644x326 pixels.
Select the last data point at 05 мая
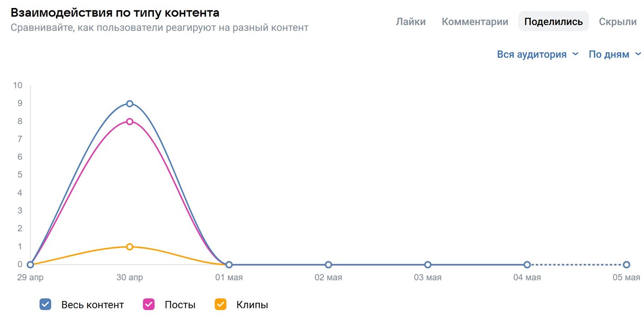(x=627, y=265)
